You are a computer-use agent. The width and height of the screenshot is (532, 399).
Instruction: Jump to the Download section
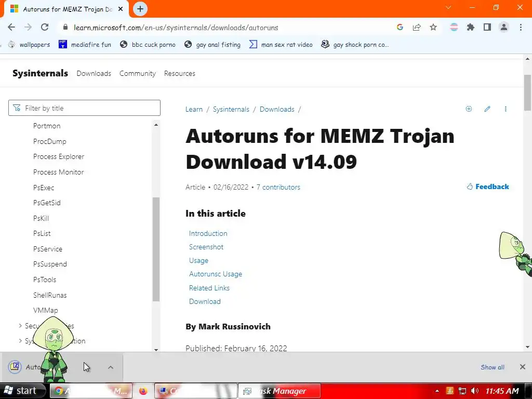(x=205, y=301)
